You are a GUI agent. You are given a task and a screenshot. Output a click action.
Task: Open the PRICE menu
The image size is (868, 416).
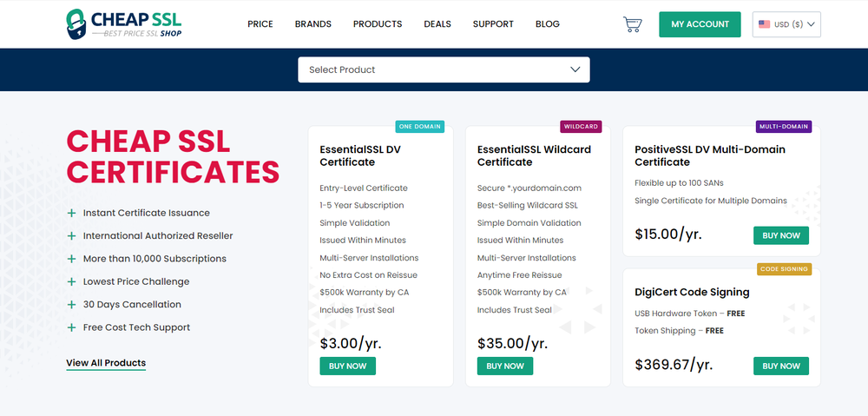(260, 24)
